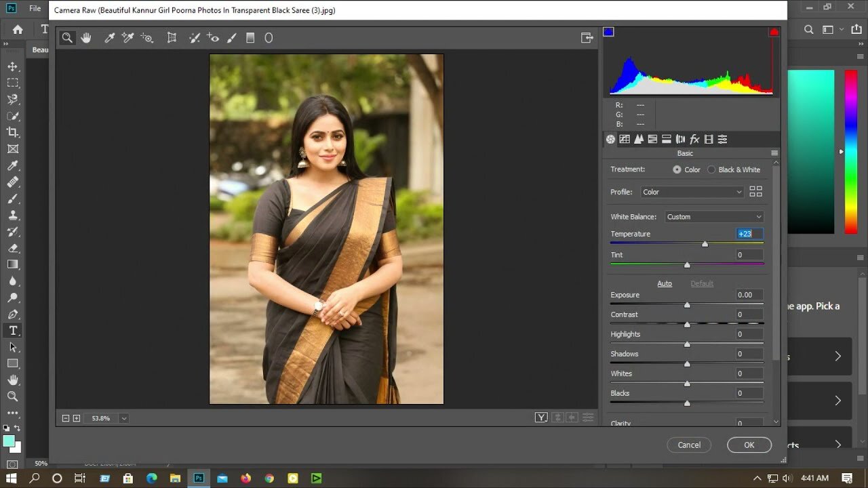Zoom out with the minus button below preview
Image resolution: width=868 pixels, height=488 pixels.
click(66, 418)
